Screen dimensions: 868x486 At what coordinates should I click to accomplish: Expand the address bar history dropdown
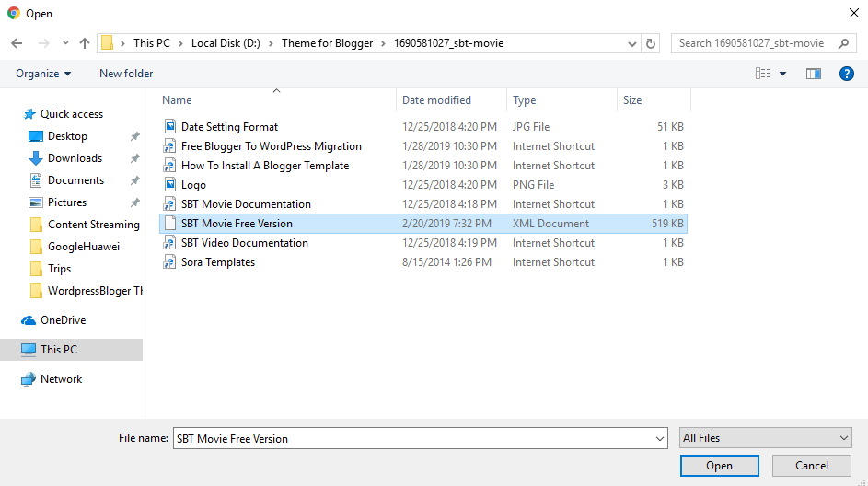click(x=631, y=44)
